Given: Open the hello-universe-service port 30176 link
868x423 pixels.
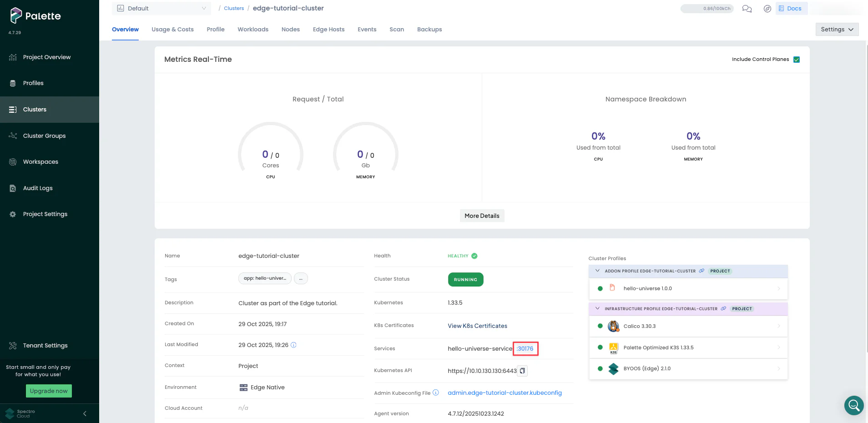Looking at the screenshot, I should pos(525,349).
